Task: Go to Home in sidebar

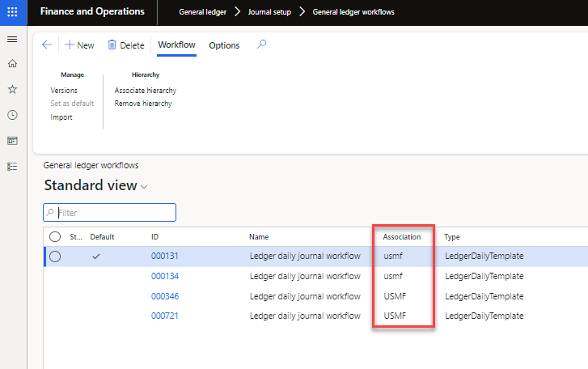Action: tap(12, 63)
